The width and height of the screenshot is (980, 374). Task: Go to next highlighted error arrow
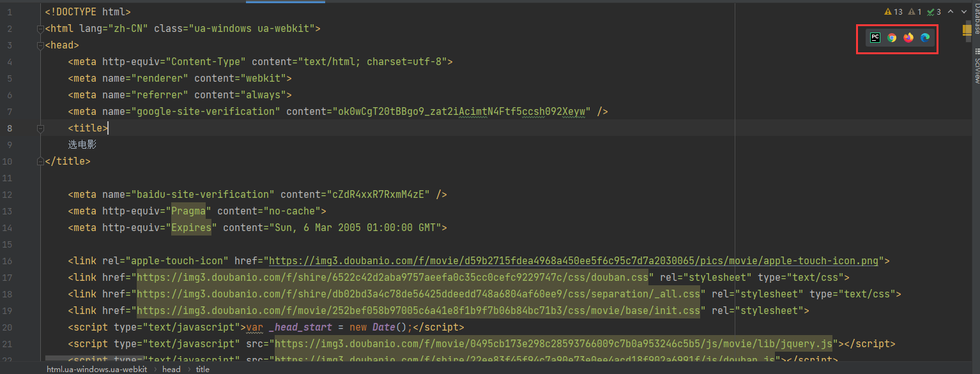pyautogui.click(x=964, y=11)
